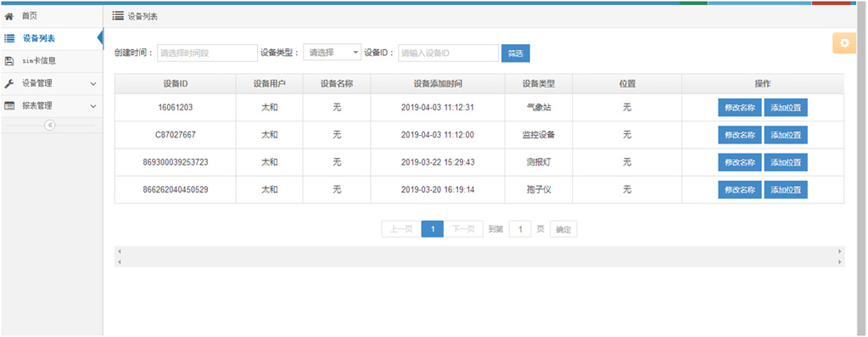This screenshot has height=337, width=868.
Task: Click the lower scrollbar's left arrow
Action: 120,261
